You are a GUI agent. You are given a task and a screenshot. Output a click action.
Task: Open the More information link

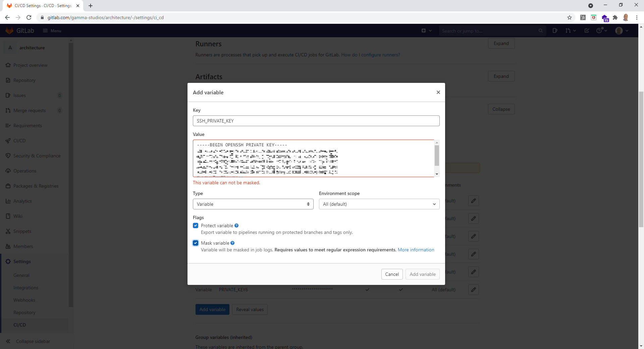pyautogui.click(x=416, y=250)
